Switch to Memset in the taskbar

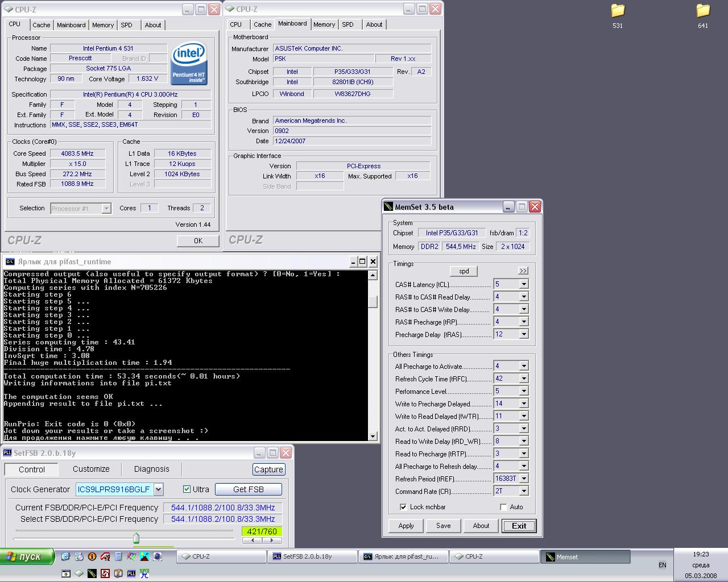tap(585, 557)
